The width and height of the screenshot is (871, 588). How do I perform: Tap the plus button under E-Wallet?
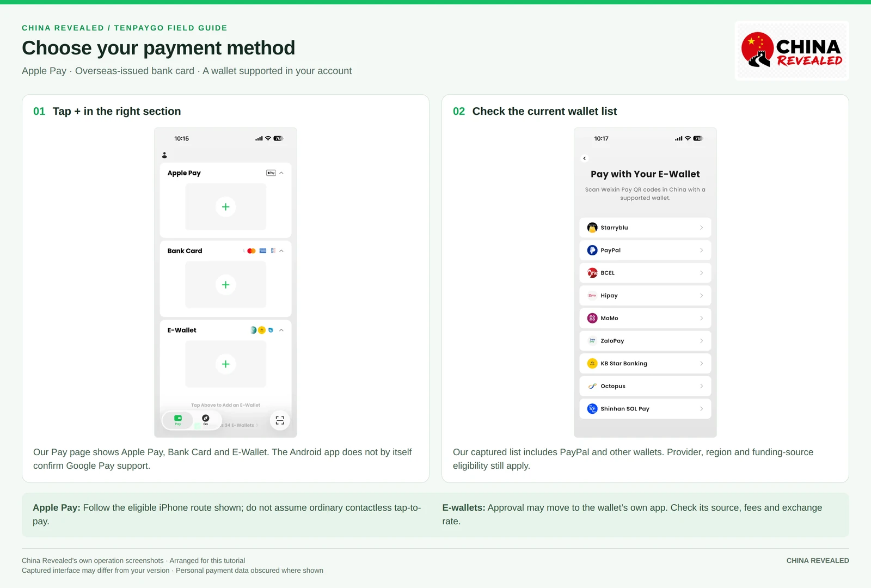click(225, 364)
